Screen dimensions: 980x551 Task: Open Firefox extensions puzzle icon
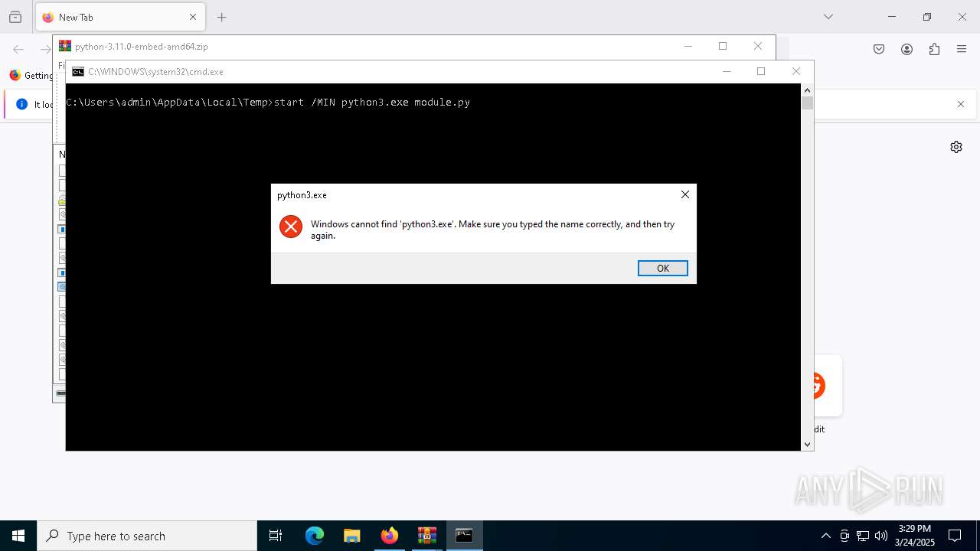[934, 49]
